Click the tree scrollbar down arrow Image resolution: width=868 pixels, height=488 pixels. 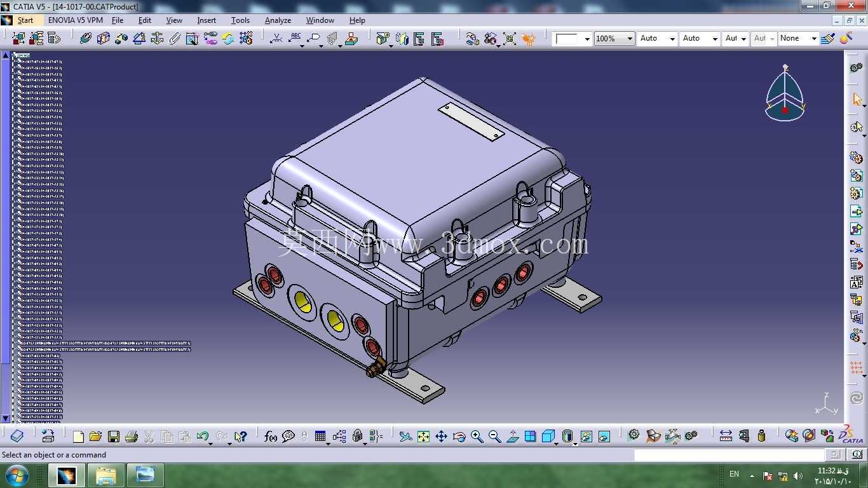[6, 419]
